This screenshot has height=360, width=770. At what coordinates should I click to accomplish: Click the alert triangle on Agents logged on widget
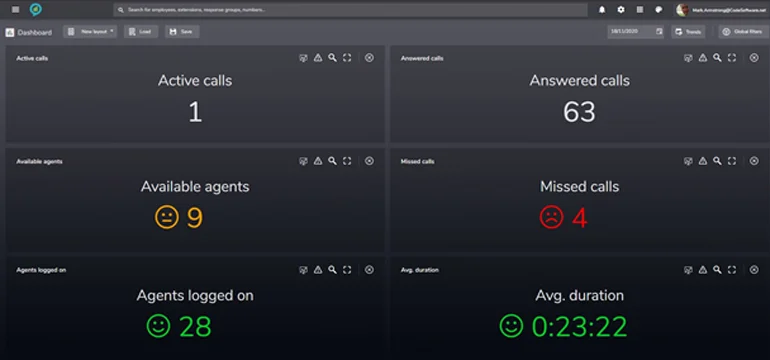pyautogui.click(x=318, y=270)
